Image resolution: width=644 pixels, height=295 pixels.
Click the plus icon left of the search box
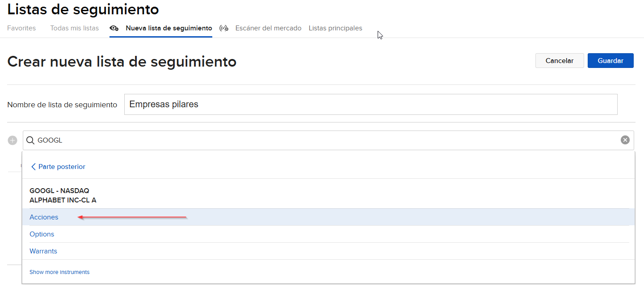click(12, 140)
